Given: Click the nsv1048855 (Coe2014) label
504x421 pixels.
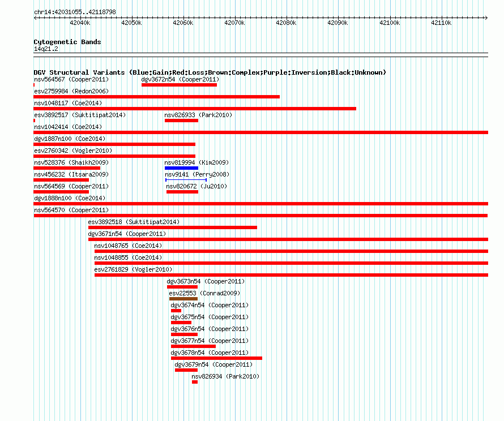Looking at the screenshot, I should [x=128, y=257].
